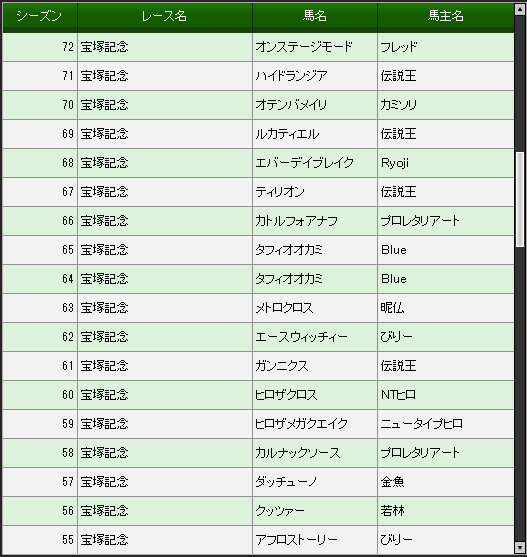Select horse ルカティエル in season 69

tap(287, 134)
